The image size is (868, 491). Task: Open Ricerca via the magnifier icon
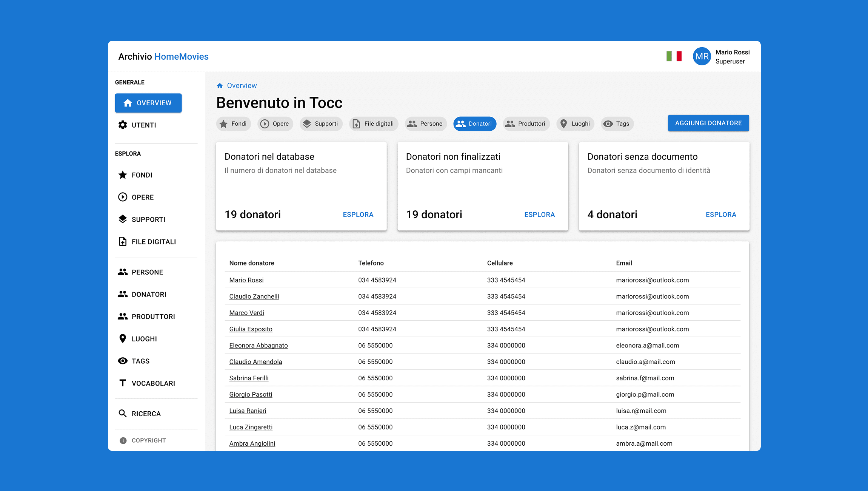[123, 414]
